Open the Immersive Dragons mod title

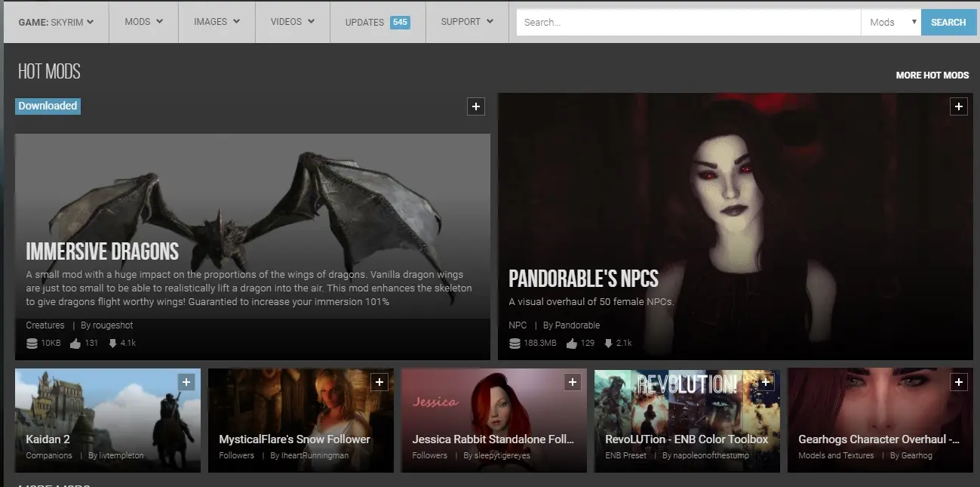(102, 251)
